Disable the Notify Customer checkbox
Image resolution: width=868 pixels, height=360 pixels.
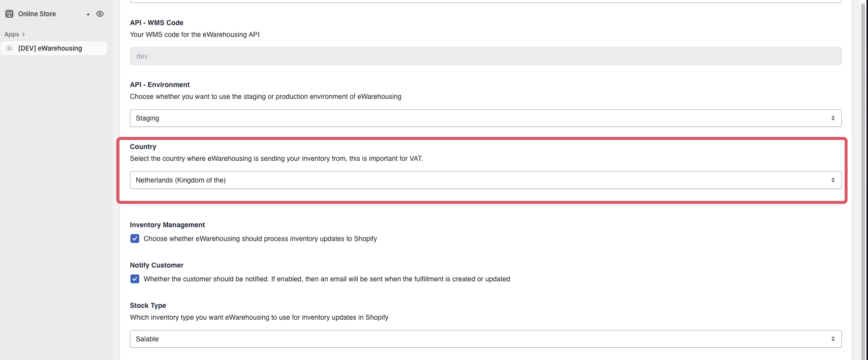(135, 279)
